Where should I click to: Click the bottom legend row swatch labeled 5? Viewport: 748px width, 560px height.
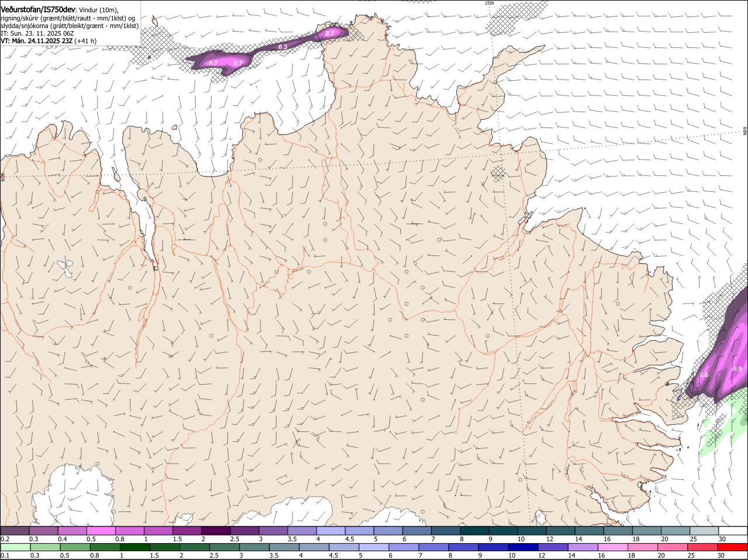373,547
